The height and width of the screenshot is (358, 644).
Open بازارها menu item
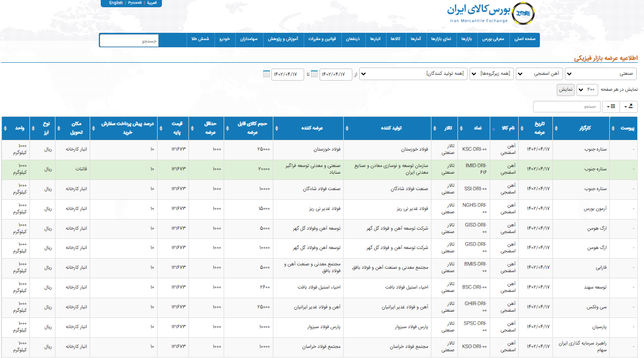tap(467, 40)
